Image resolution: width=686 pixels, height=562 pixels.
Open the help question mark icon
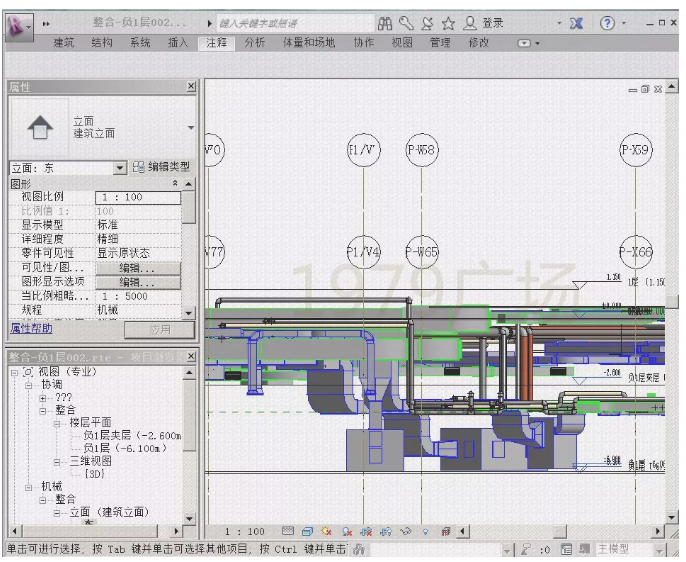[607, 23]
